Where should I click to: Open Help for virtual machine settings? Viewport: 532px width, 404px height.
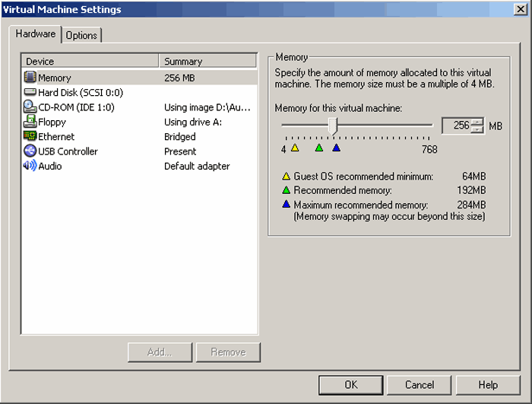[488, 385]
